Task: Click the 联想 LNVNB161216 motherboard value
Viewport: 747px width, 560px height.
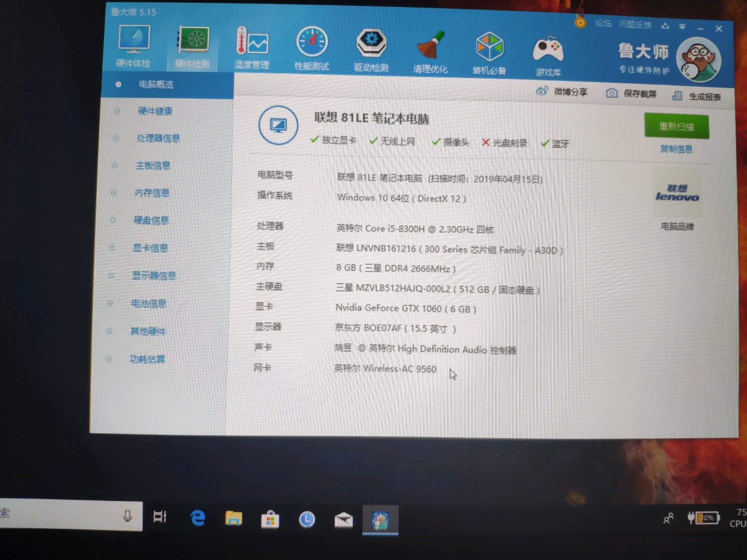Action: (450, 249)
